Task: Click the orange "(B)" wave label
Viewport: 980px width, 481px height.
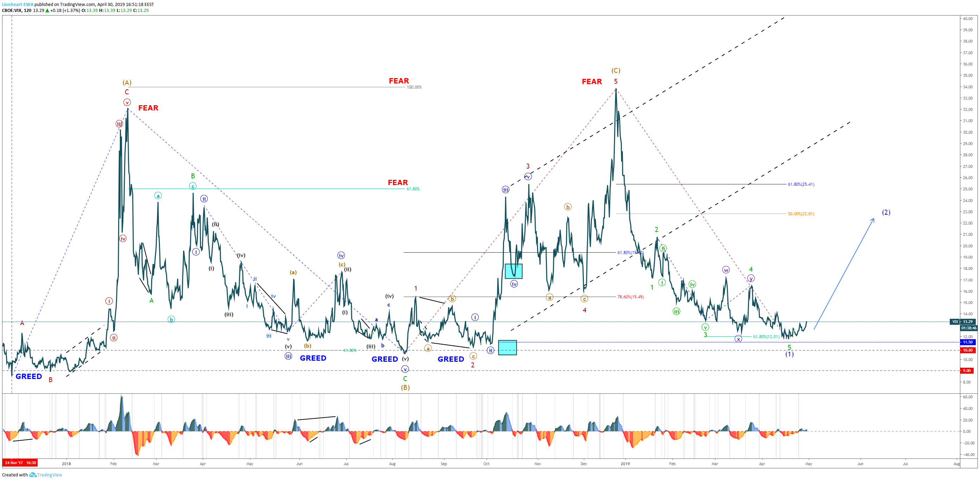Action: (405, 388)
